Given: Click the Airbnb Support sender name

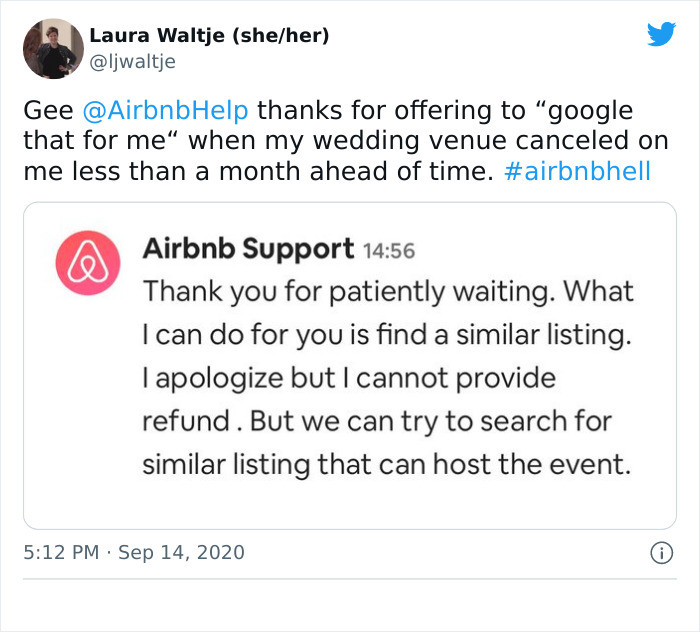Looking at the screenshot, I should 248,248.
